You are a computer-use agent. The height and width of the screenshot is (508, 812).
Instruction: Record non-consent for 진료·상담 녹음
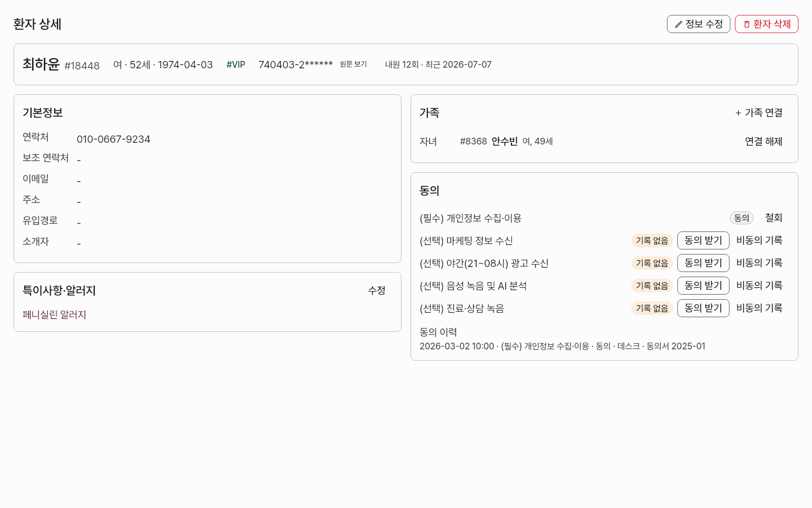pyautogui.click(x=759, y=308)
